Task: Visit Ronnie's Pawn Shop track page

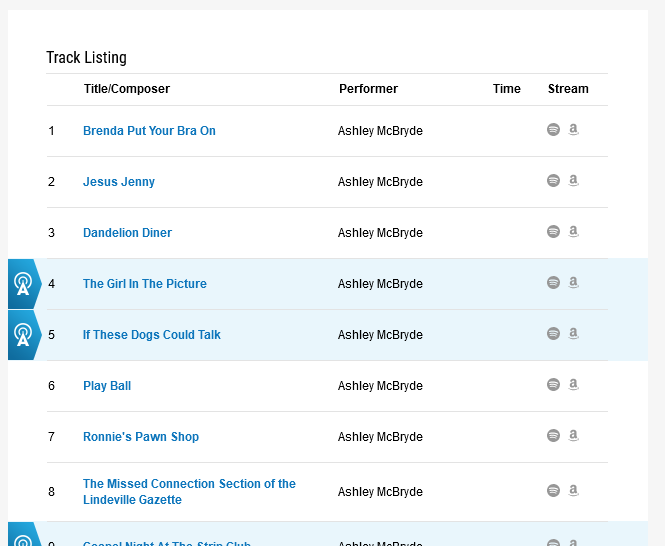Action: [141, 437]
